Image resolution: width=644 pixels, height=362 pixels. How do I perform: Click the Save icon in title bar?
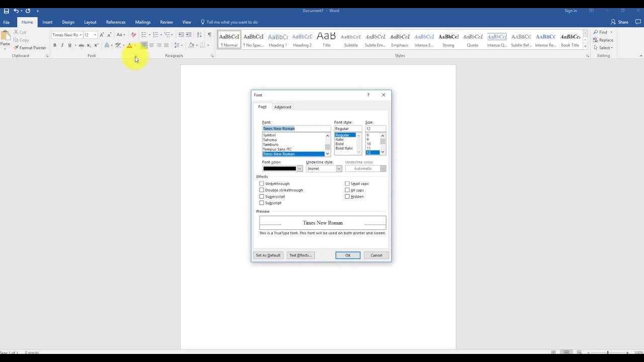pyautogui.click(x=6, y=11)
